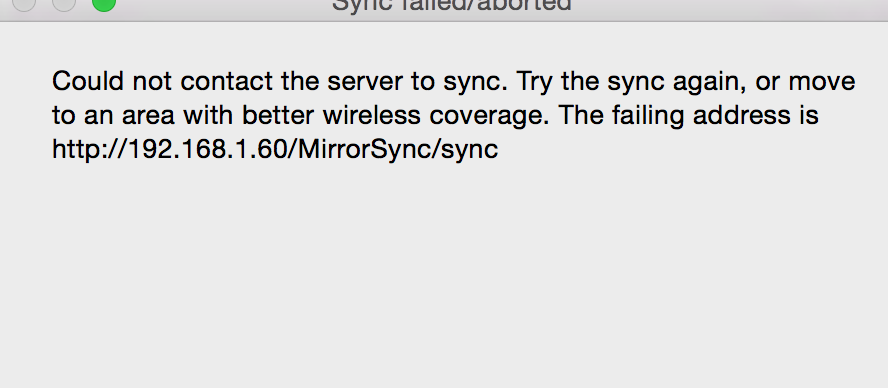Click the text "The failing address is"
The image size is (888, 388).
tap(689, 116)
